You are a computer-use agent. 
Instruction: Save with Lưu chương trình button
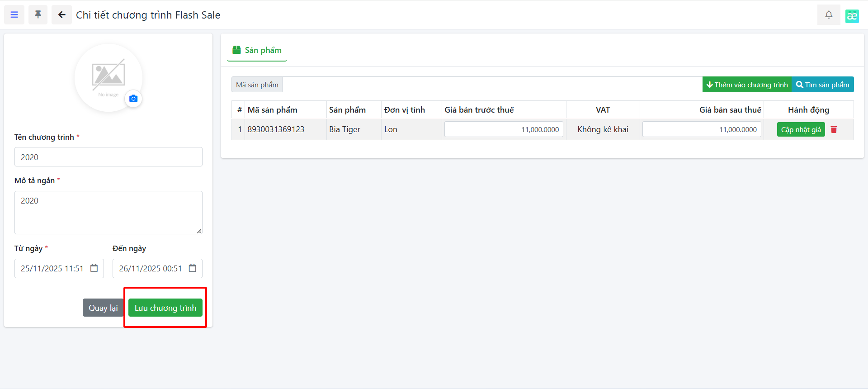click(x=165, y=308)
